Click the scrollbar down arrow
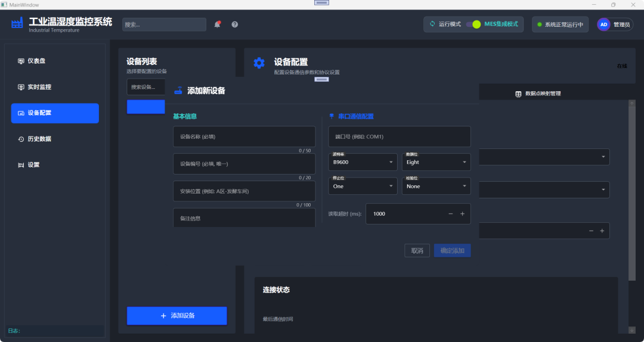The height and width of the screenshot is (342, 644). 632,330
